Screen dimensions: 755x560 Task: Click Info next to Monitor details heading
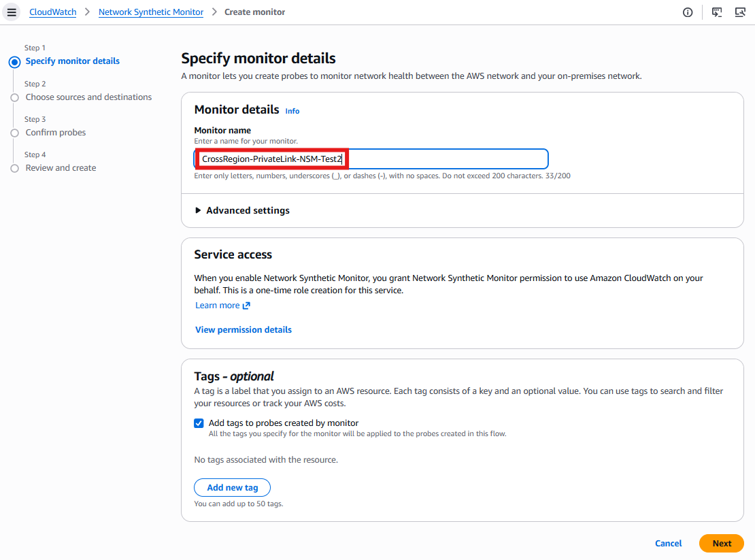click(292, 110)
